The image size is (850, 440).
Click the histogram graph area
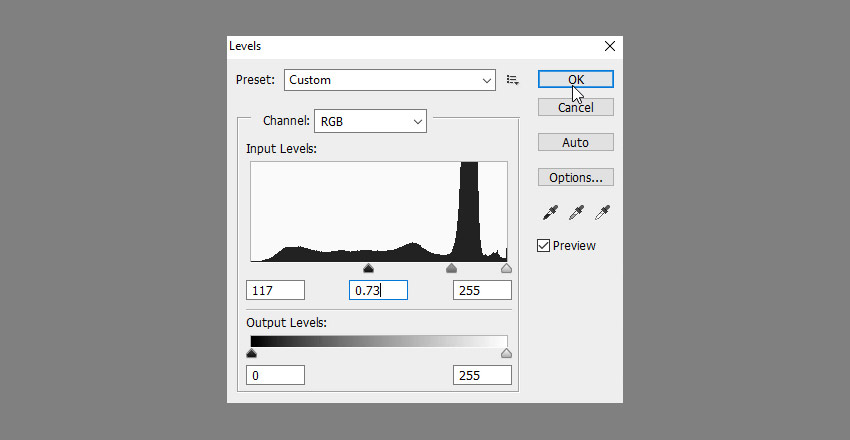click(x=379, y=212)
